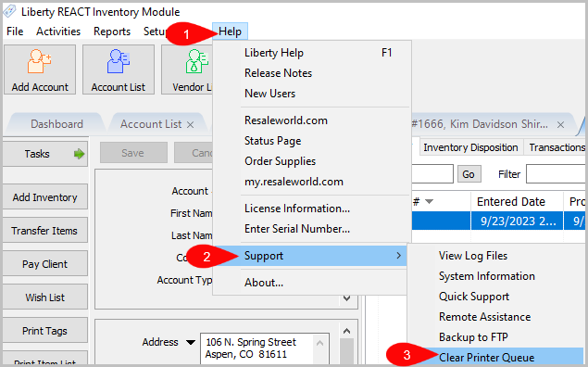Click the search field left of Go

pos(432,174)
